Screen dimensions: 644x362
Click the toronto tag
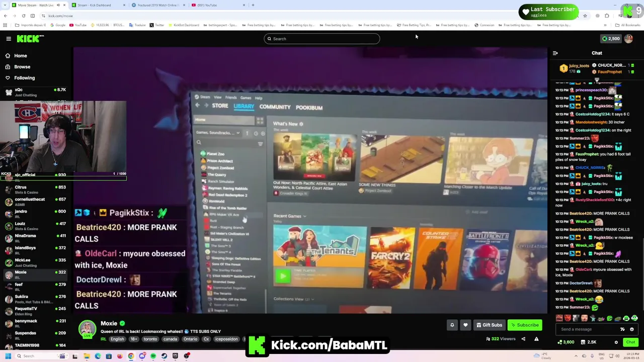[150, 339]
